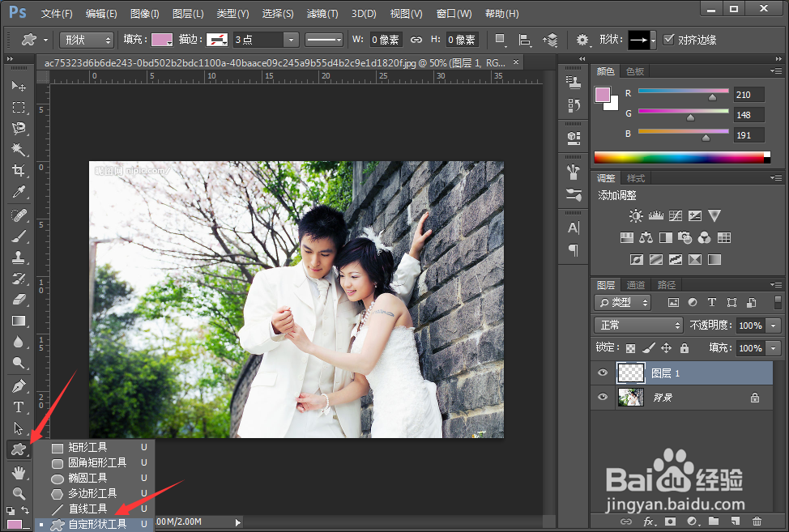Select the Pen tool
789x532 pixels.
pos(19,386)
